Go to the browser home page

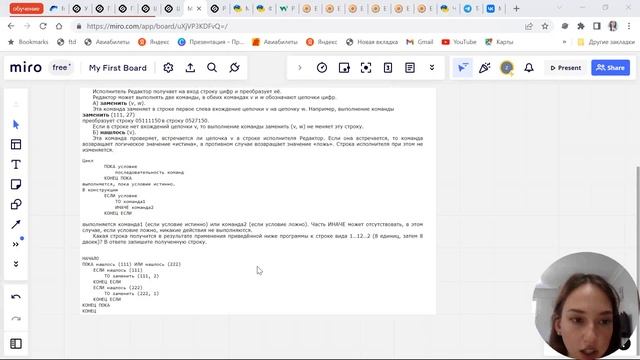59,26
